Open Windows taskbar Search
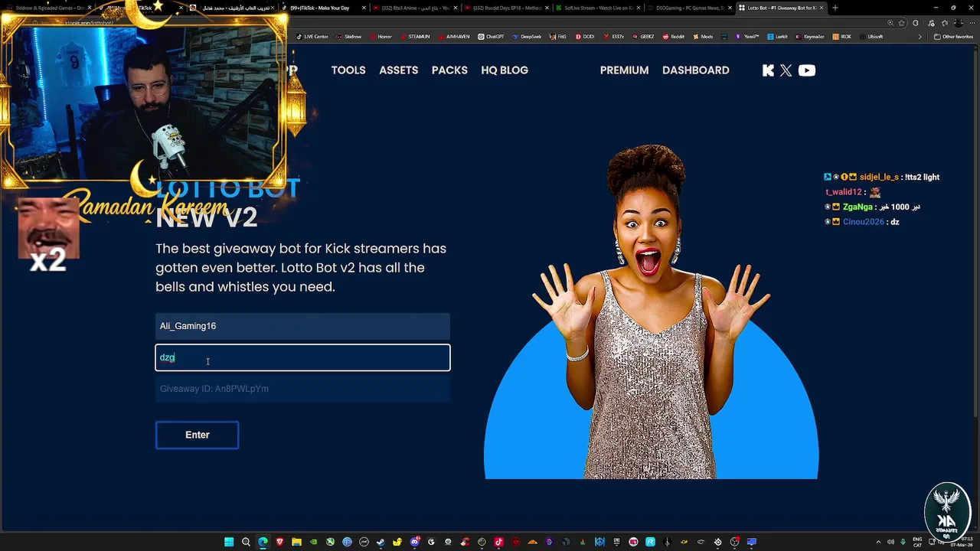Image resolution: width=980 pixels, height=551 pixels. [246, 542]
